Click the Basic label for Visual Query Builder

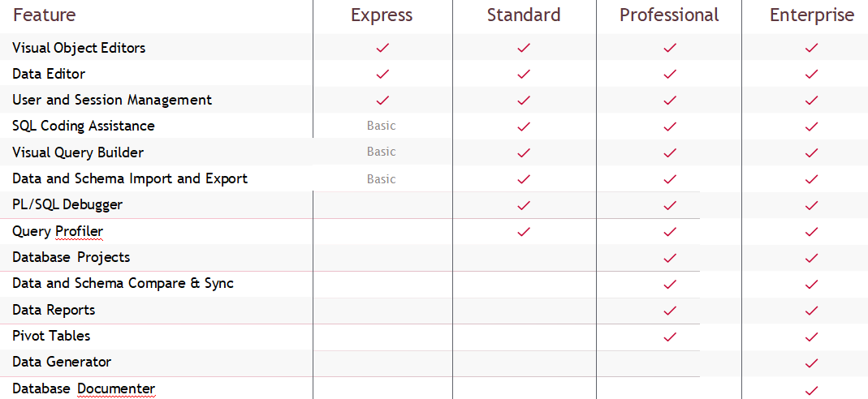tap(382, 152)
